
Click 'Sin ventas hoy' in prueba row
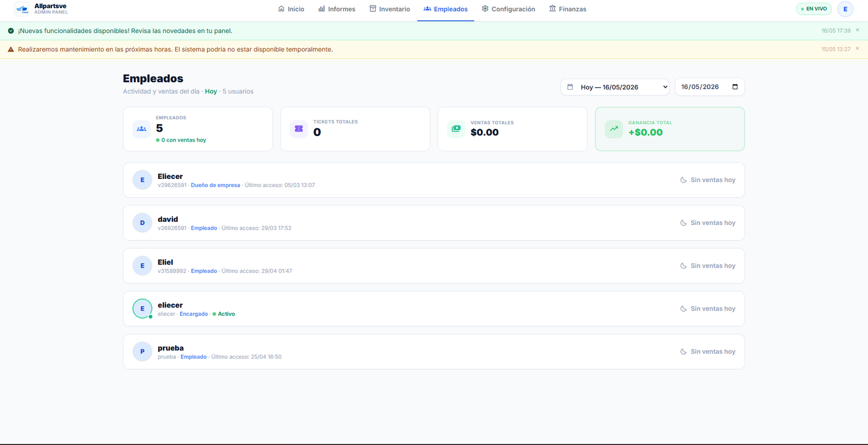point(713,351)
